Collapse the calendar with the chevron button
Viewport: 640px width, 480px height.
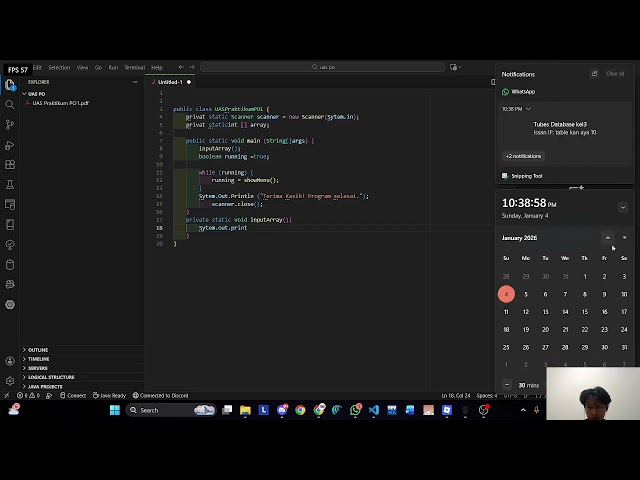pyautogui.click(x=622, y=208)
